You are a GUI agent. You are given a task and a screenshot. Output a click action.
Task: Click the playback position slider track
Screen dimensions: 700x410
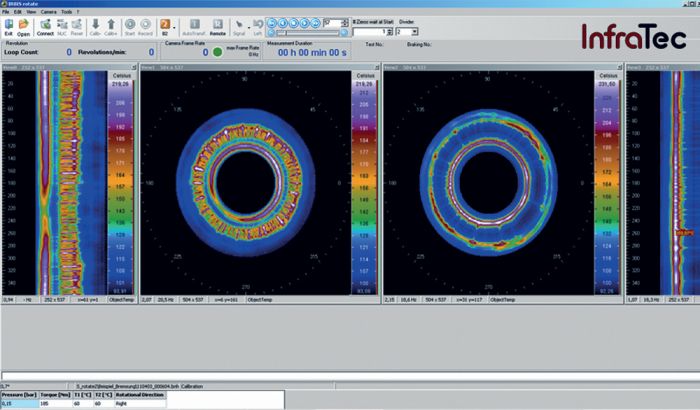[307, 33]
